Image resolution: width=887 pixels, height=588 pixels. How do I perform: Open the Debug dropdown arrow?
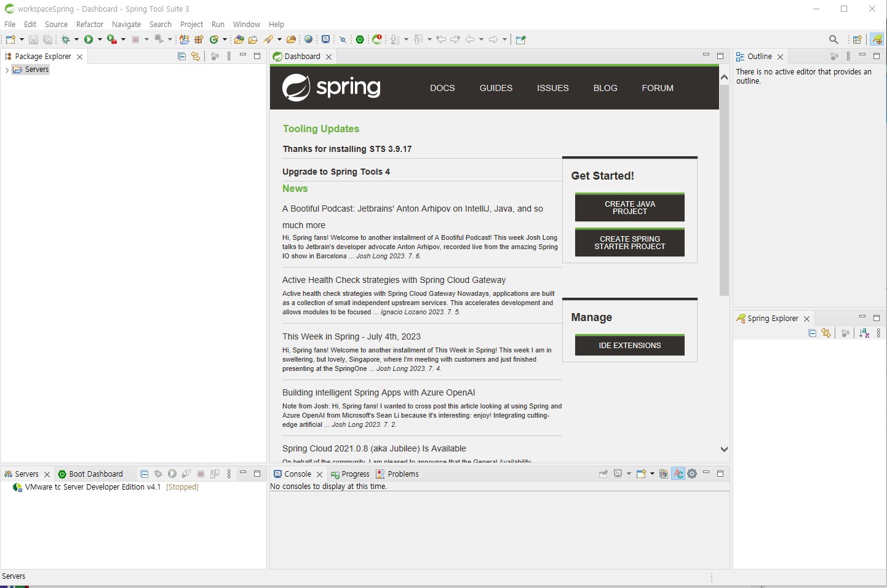[76, 39]
